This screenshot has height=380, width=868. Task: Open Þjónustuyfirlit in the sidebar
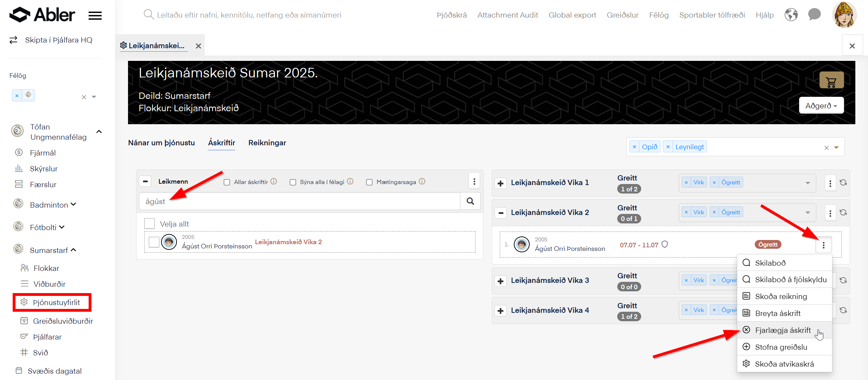point(56,302)
